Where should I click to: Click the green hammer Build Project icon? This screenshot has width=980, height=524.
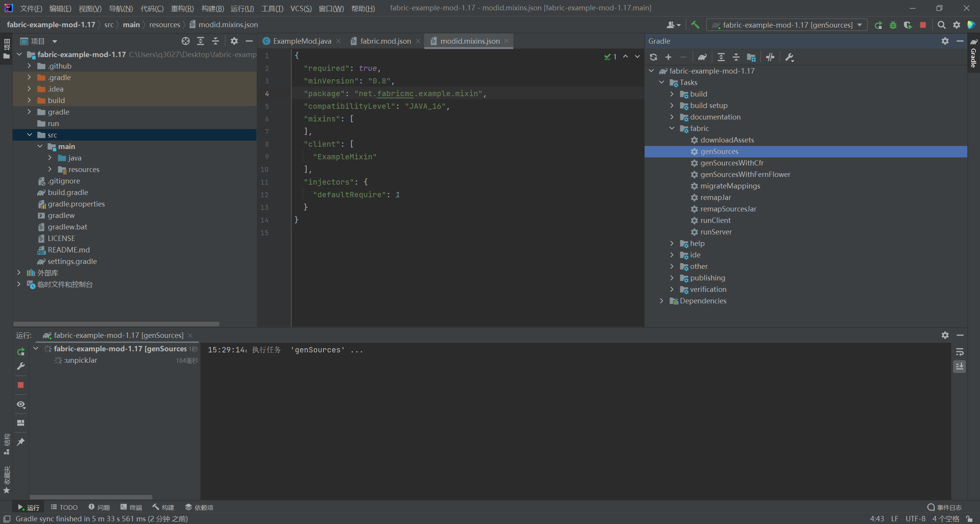tap(695, 25)
